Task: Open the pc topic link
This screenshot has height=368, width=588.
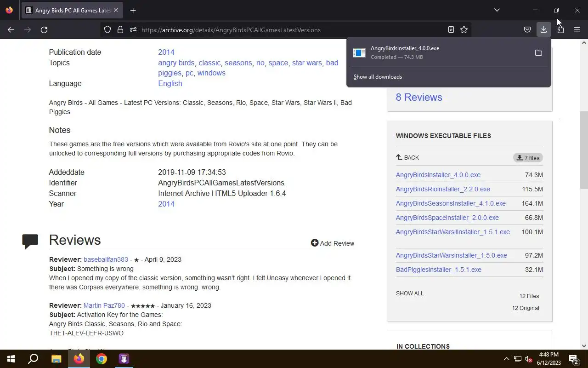Action: pyautogui.click(x=189, y=73)
